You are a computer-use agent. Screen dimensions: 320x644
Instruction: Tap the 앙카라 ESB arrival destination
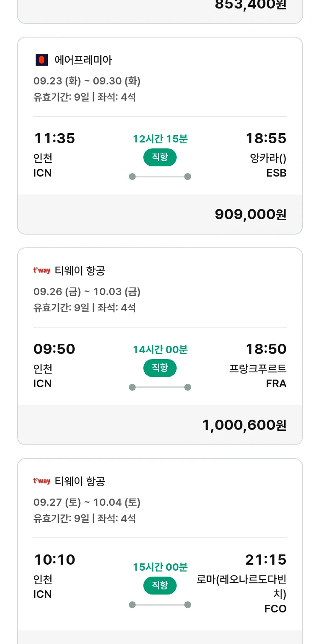268,165
